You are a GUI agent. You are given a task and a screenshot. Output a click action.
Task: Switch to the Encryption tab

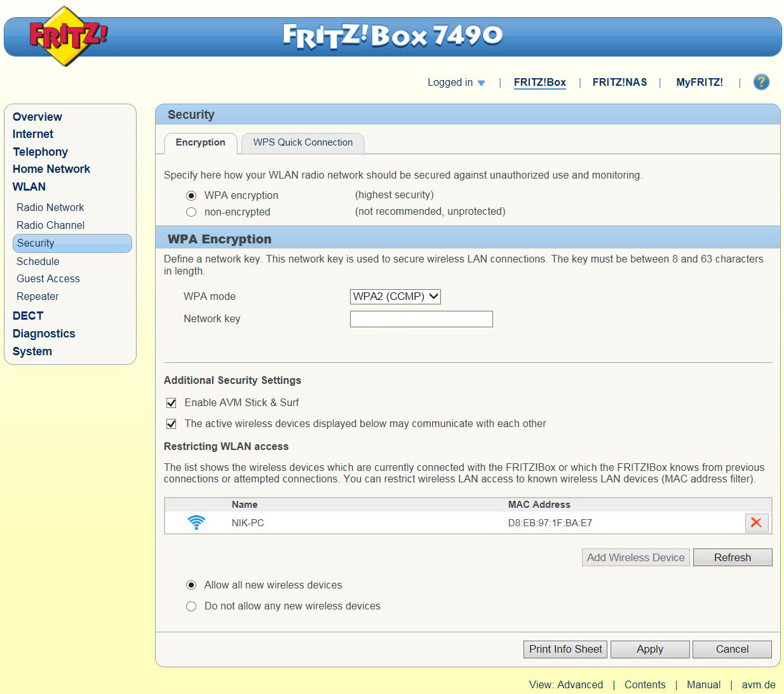pos(201,143)
